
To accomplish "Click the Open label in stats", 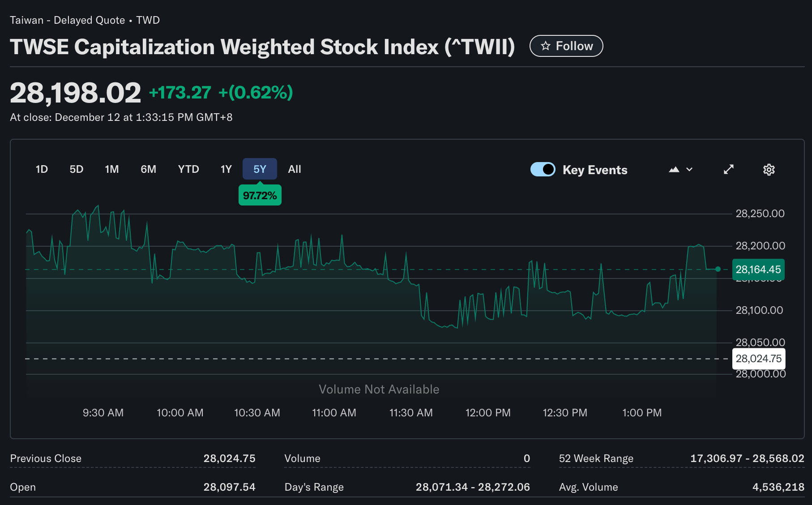I will click(x=23, y=487).
